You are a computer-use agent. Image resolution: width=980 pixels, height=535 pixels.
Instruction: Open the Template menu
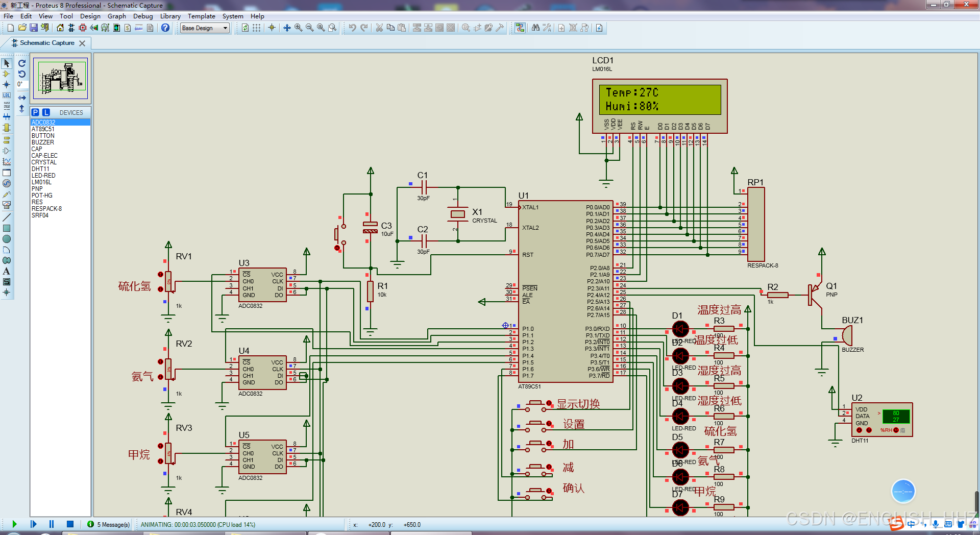[x=201, y=16]
